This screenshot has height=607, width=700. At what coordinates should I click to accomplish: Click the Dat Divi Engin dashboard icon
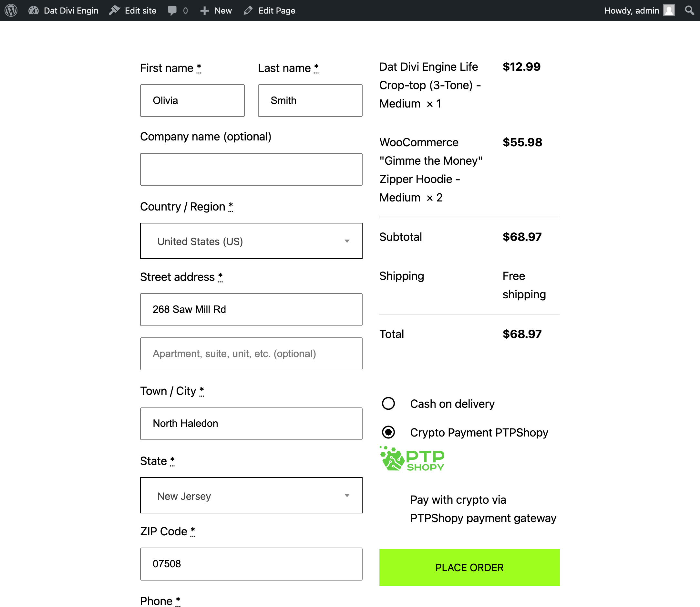34,11
